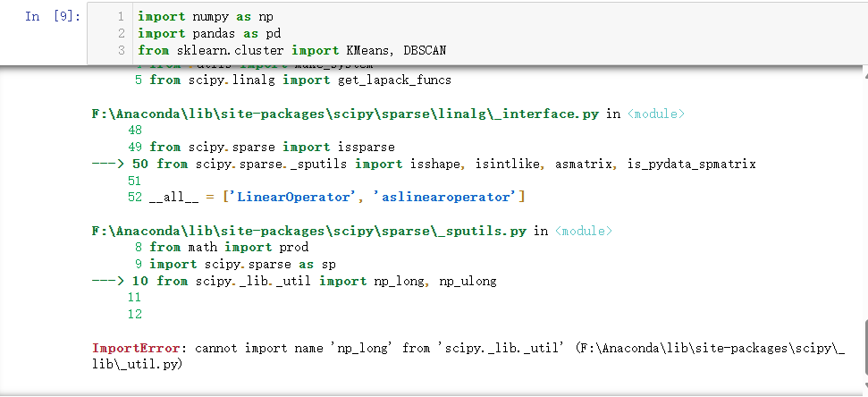The height and width of the screenshot is (397, 868).
Task: Click traceback line number 12
Action: click(x=135, y=314)
